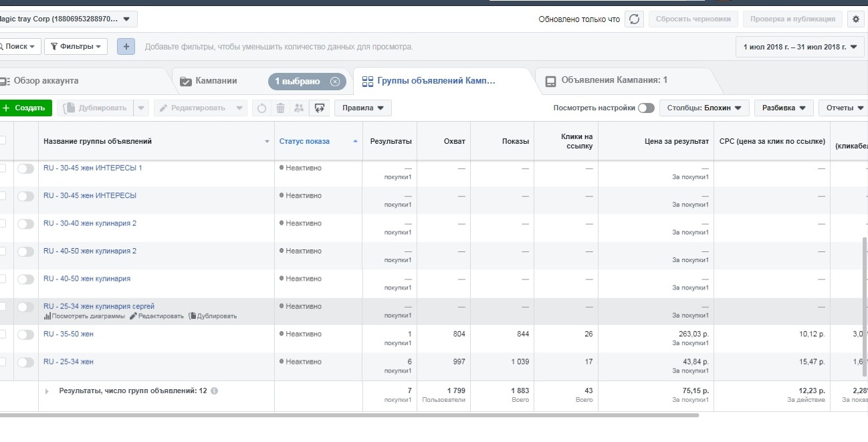This screenshot has height=442, width=868.
Task: Click info icon beside ad group count
Action: pyautogui.click(x=214, y=391)
